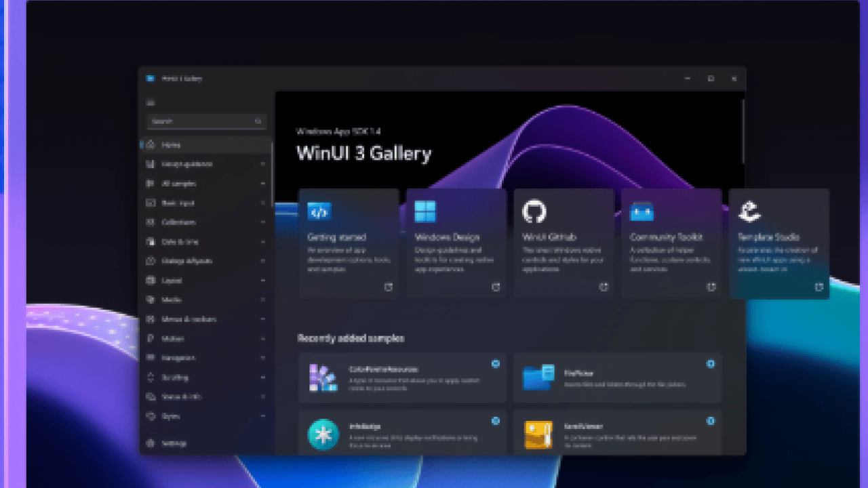This screenshot has width=868, height=488.
Task: Click the Getting started code icon
Action: 319,212
